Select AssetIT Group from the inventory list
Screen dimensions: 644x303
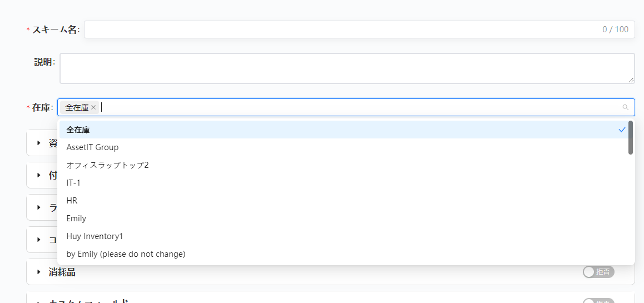[92, 147]
